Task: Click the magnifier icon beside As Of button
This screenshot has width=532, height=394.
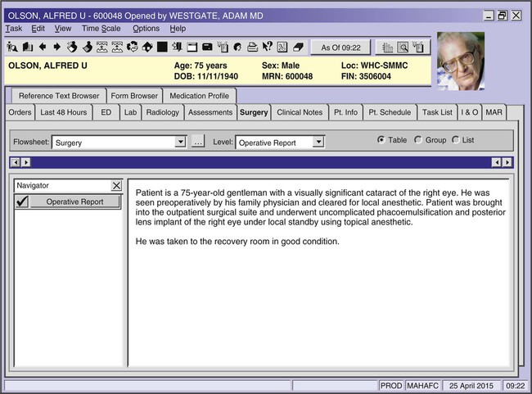Action: [x=404, y=48]
